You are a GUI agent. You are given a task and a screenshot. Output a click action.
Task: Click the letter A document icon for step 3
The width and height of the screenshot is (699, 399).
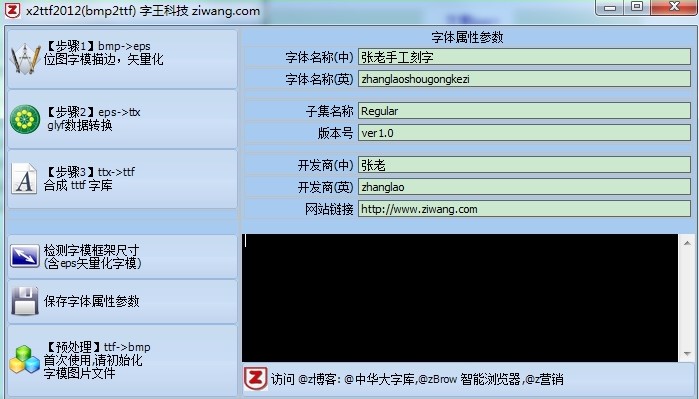24,179
